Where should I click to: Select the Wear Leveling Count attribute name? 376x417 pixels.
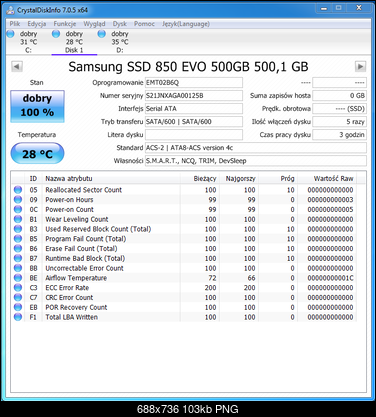click(77, 219)
